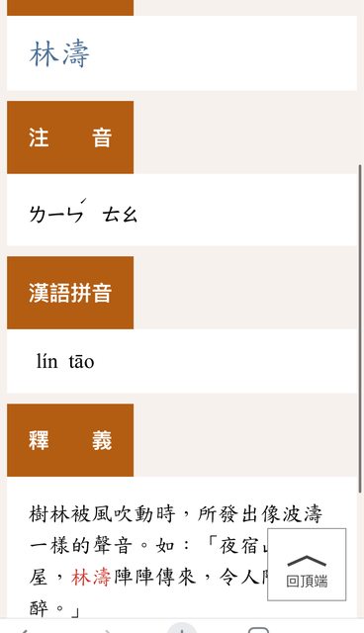Screen dimensions: 364x633
Task: Click the 注音 section header
Action: pyautogui.click(x=70, y=137)
